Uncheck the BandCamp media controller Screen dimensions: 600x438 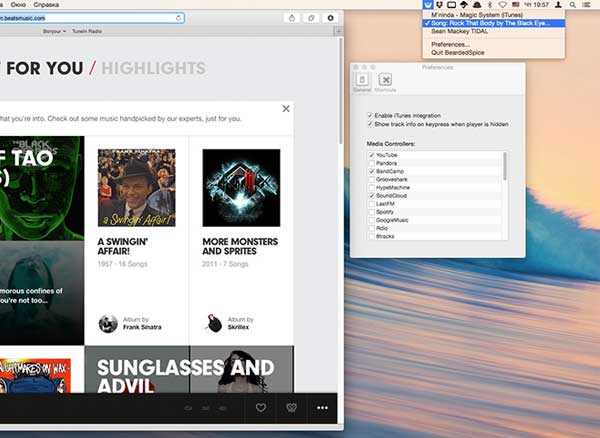point(371,171)
